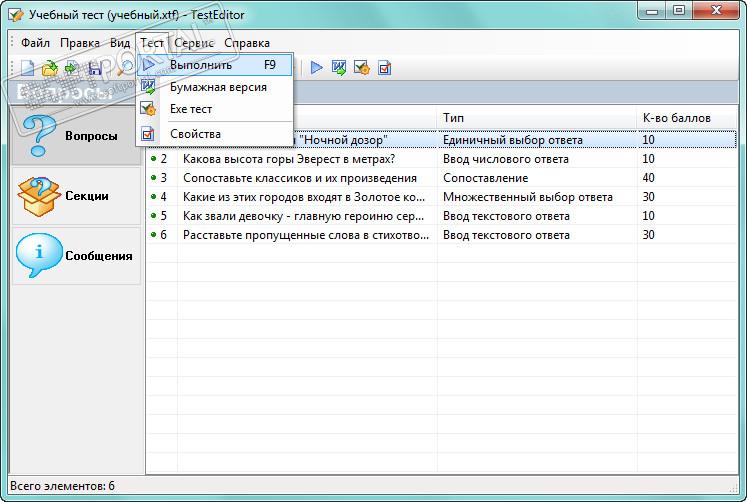Choose Свойства in the Тест menu
Image resolution: width=747 pixels, height=502 pixels.
point(215,134)
